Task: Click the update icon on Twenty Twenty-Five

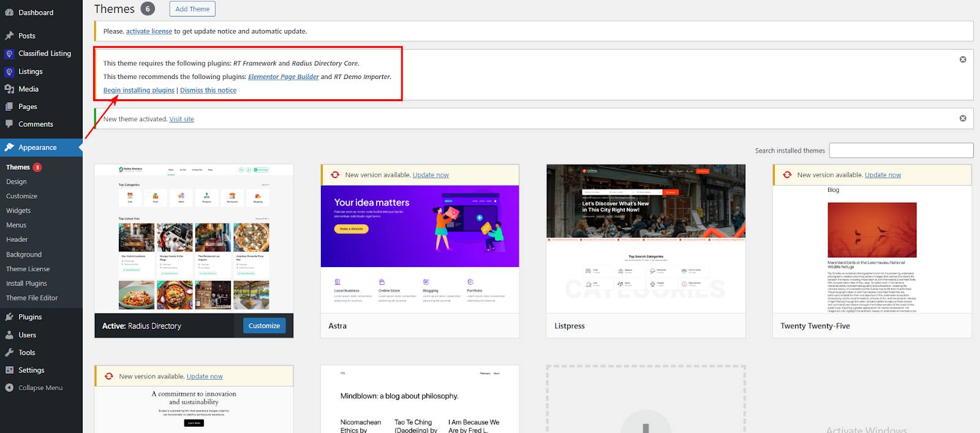Action: [x=787, y=175]
